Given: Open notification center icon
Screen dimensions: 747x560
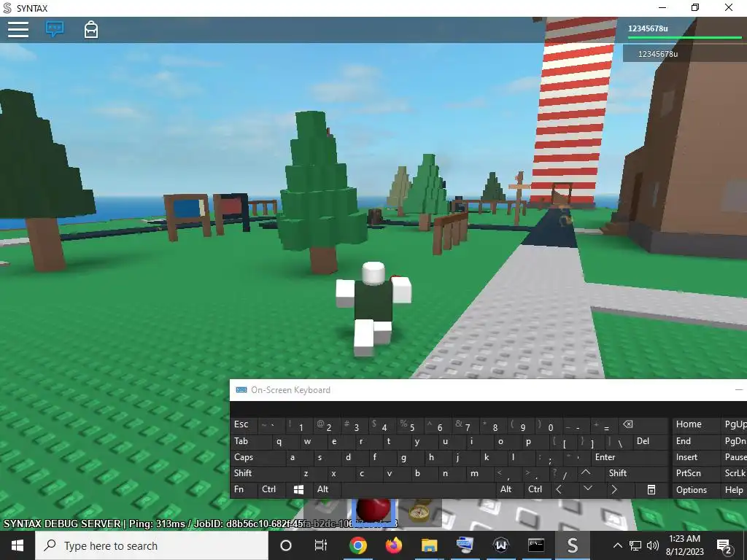Looking at the screenshot, I should point(724,546).
